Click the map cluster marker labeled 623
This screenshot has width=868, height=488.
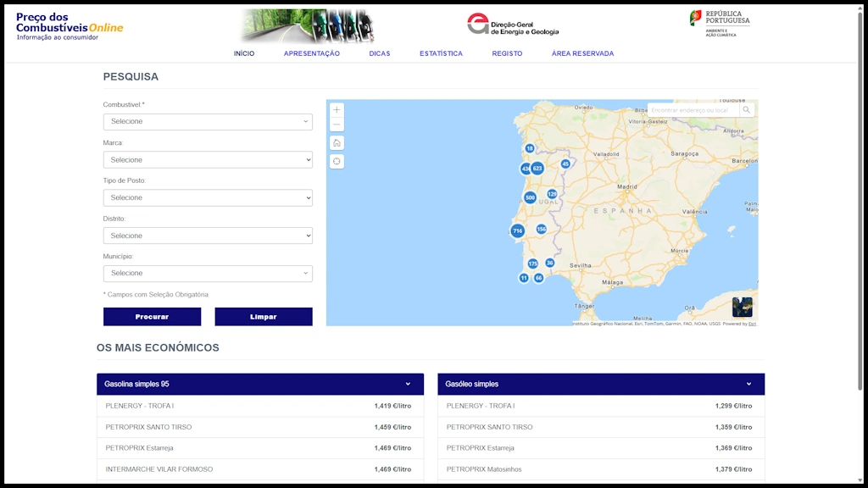click(537, 169)
